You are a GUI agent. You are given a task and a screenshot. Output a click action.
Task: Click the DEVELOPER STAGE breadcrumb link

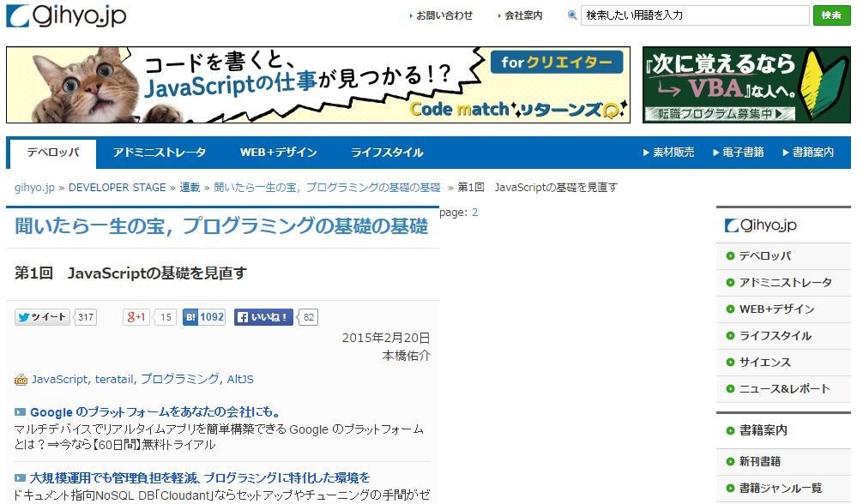click(118, 188)
